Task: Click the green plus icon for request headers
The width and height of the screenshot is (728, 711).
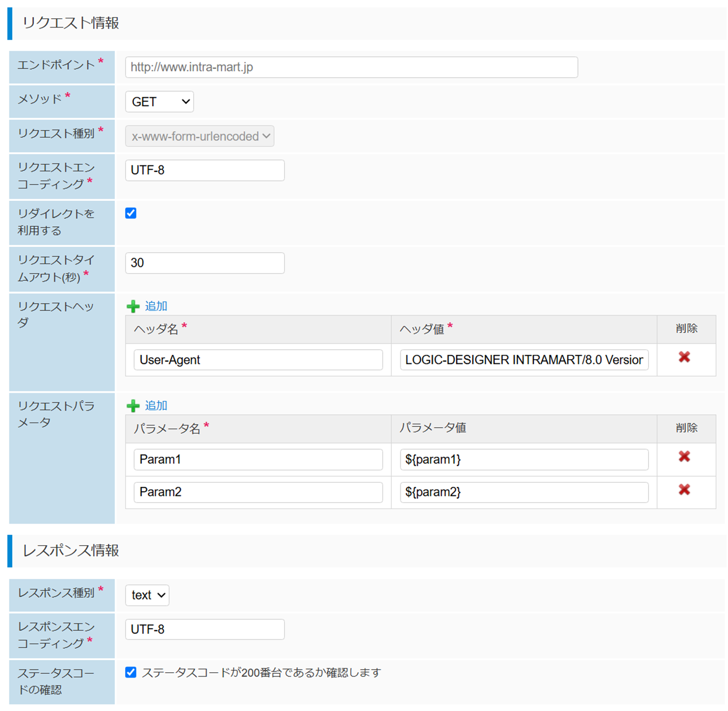Action: click(x=133, y=307)
